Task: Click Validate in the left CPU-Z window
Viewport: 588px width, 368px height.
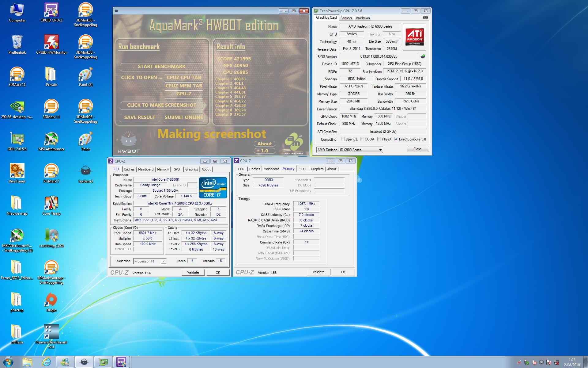Action: point(193,272)
